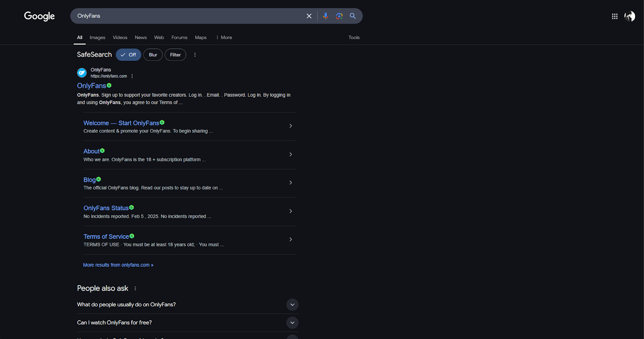Open the Welcome — Start OnlyFans link
644x339 pixels.
click(x=121, y=123)
